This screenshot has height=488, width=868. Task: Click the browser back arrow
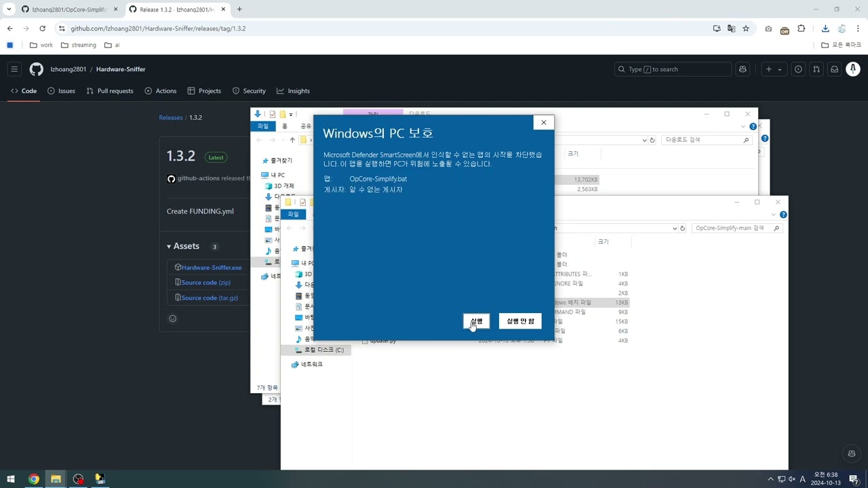click(x=10, y=28)
